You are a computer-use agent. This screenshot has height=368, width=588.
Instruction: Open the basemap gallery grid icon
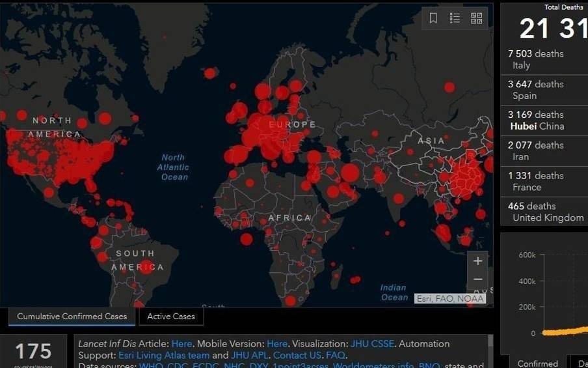click(477, 18)
